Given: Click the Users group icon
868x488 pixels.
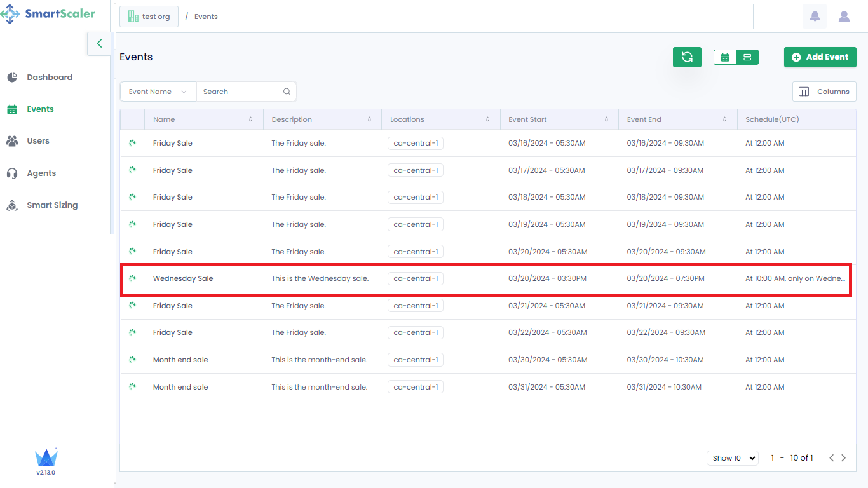Looking at the screenshot, I should (12, 141).
